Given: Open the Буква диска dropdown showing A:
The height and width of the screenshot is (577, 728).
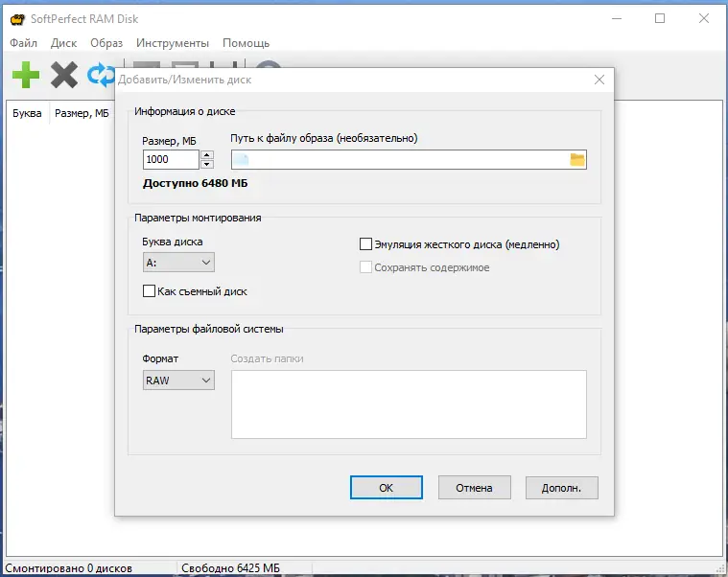Looking at the screenshot, I should (178, 263).
